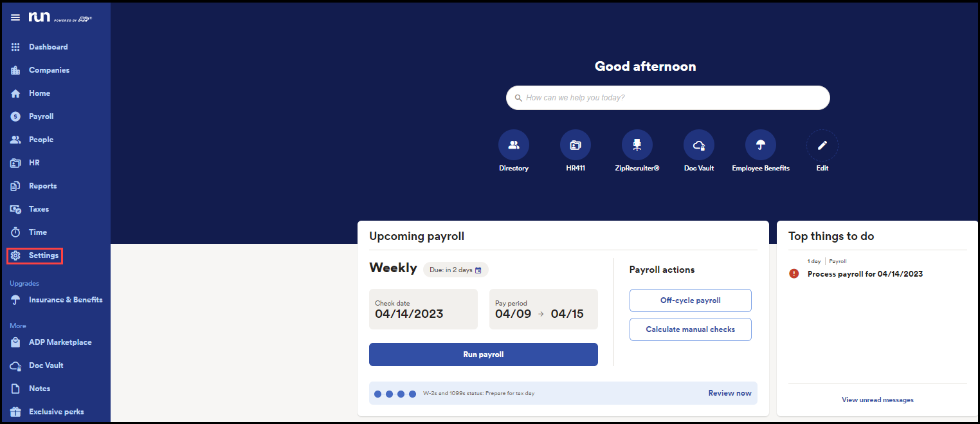Open the Doc Vault cloud shortcut
Image resolution: width=980 pixels, height=424 pixels.
click(x=698, y=145)
